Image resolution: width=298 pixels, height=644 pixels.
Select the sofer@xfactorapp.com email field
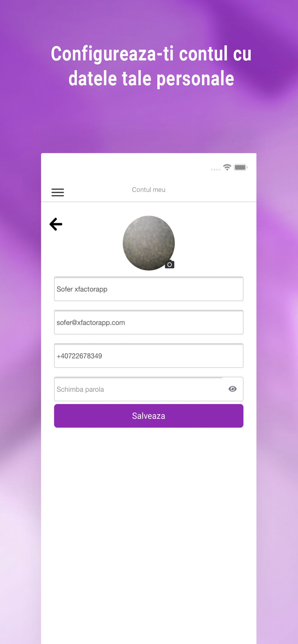(149, 322)
